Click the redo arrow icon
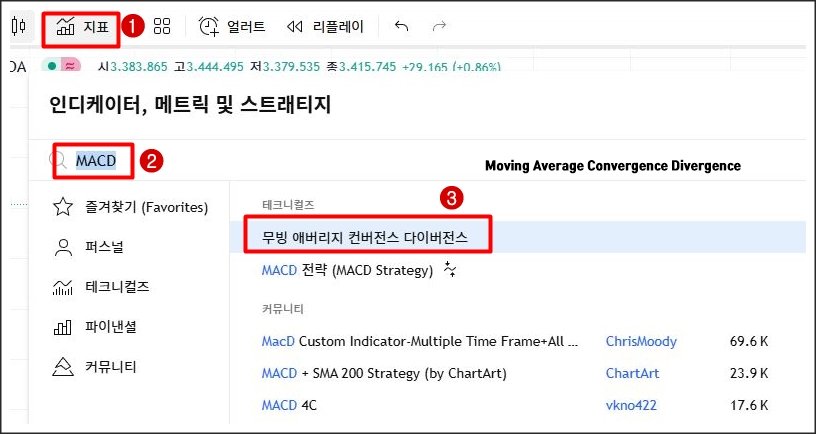Screen dimensions: 816x434 [x=439, y=26]
